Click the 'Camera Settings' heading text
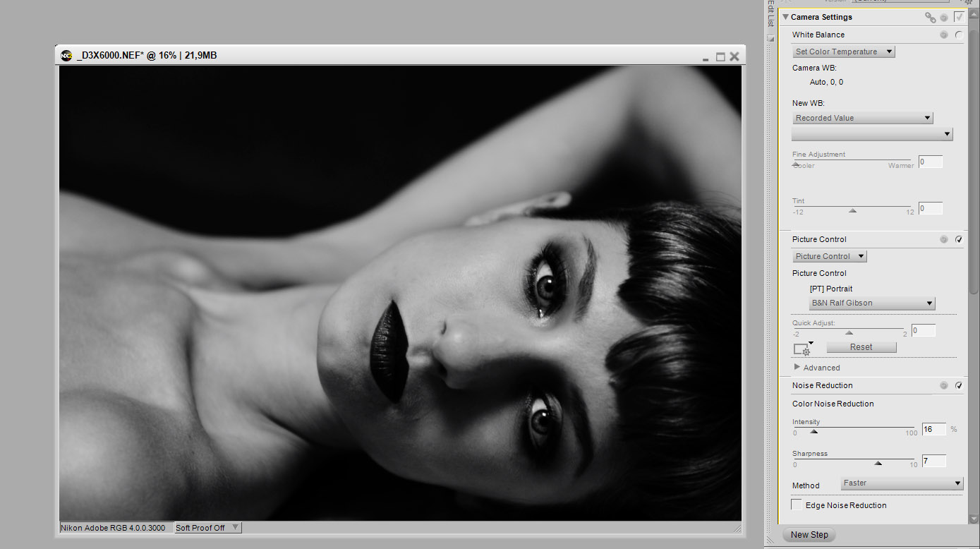Viewport: 980px width, 549px height. (x=821, y=17)
